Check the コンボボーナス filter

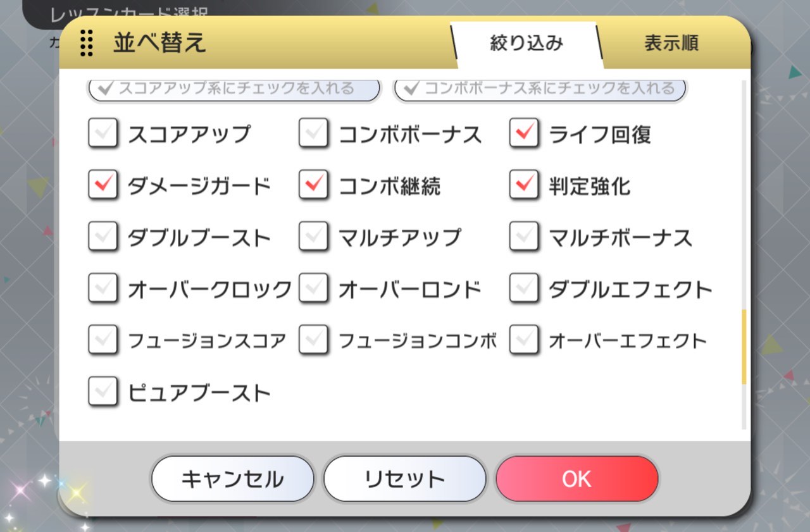pos(314,134)
